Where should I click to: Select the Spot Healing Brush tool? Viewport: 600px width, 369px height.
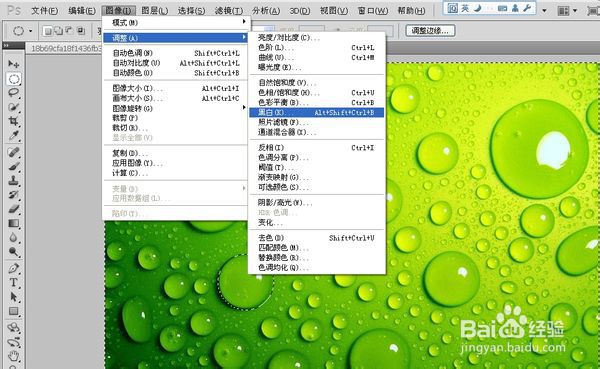click(14, 152)
